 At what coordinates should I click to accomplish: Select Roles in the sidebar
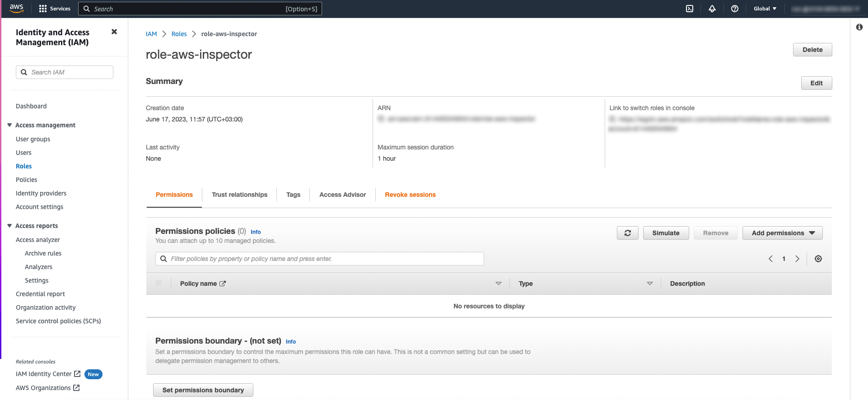24,166
